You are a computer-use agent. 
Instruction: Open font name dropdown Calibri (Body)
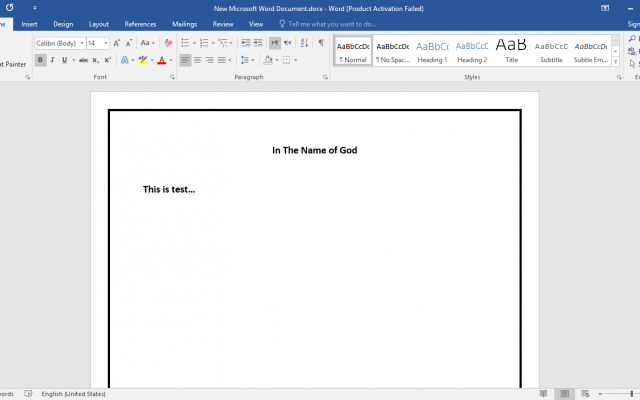point(82,43)
